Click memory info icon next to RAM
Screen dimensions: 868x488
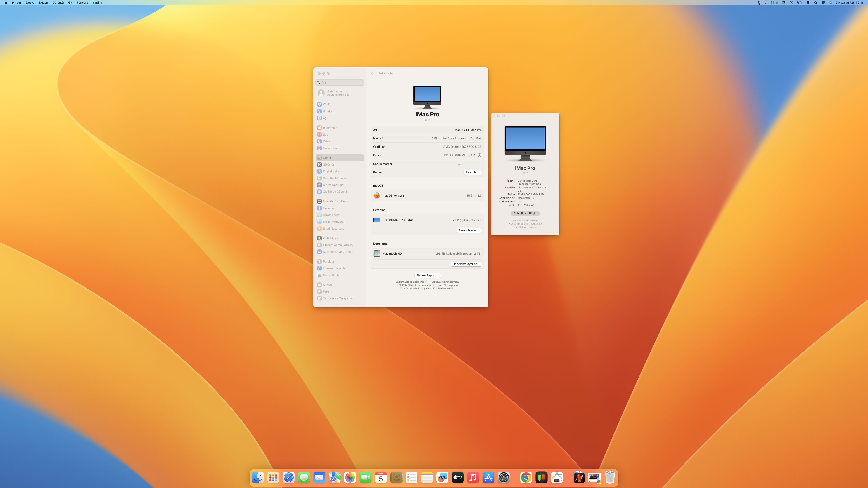click(479, 155)
